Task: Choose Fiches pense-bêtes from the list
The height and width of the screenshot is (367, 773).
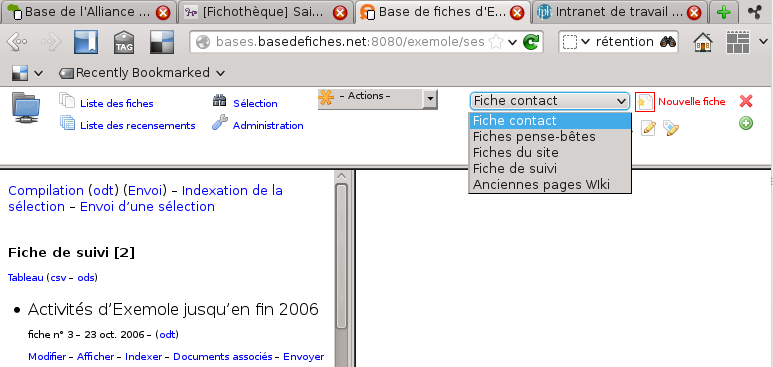Action: tap(550, 137)
